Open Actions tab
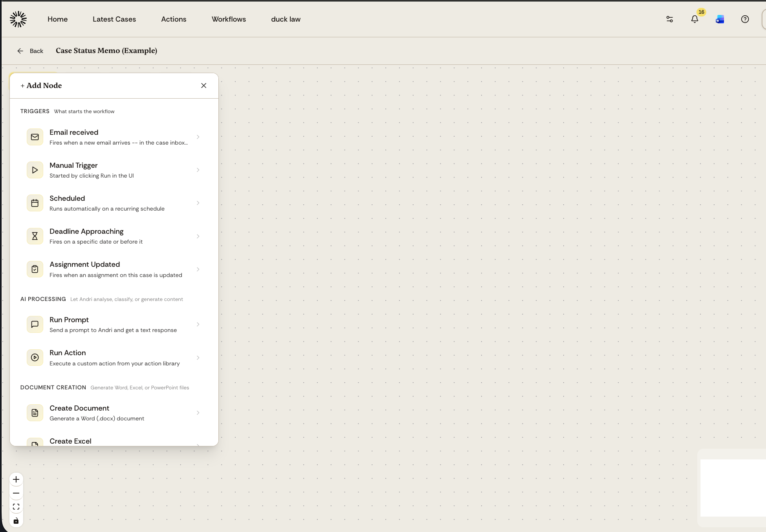 (x=174, y=19)
